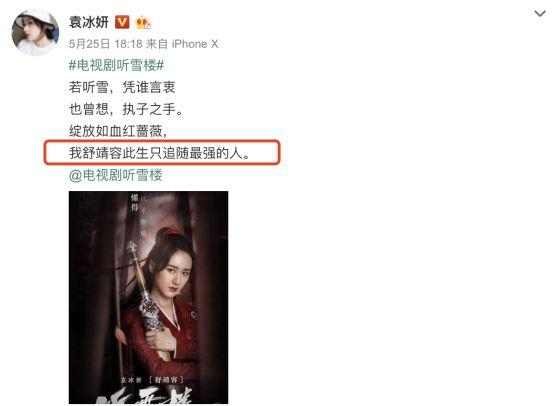Click the highlighted line 我舒靖容此生只追随最强的人

(x=159, y=153)
